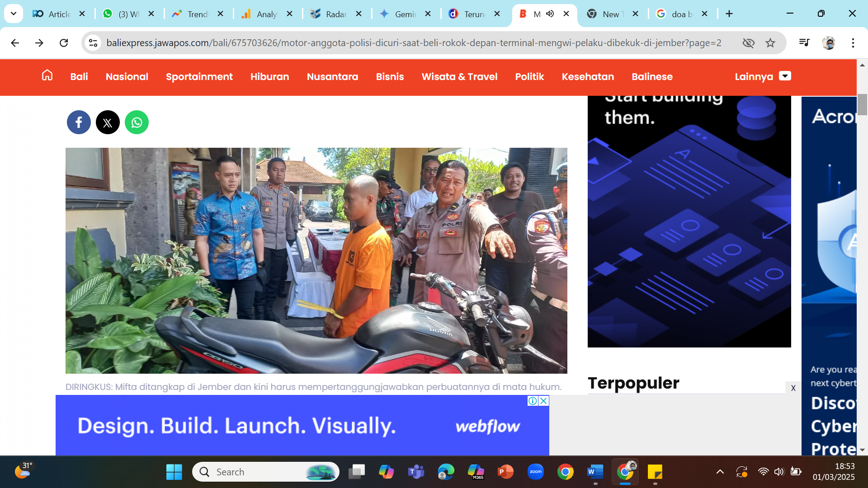Open the article photo of arrested suspect
This screenshot has width=868, height=488.
point(316,261)
